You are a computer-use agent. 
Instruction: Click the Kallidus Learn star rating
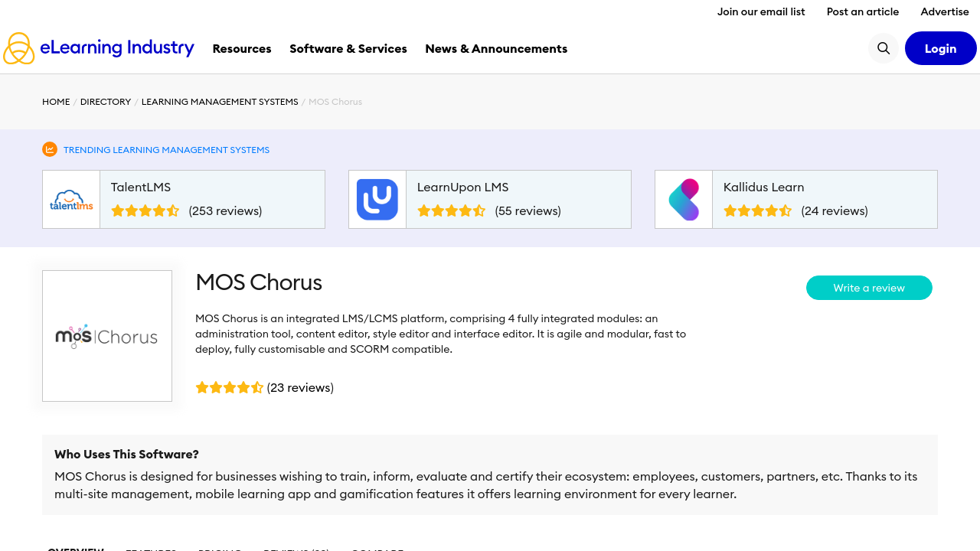(758, 210)
